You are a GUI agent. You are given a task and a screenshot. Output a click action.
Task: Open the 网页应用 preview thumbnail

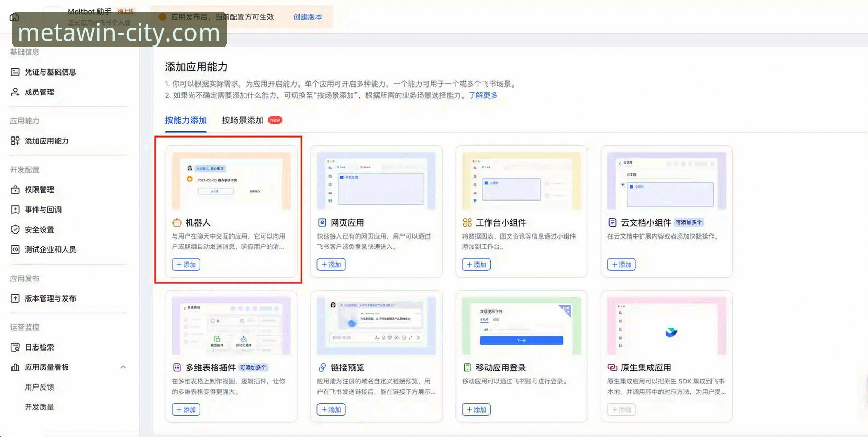(376, 181)
